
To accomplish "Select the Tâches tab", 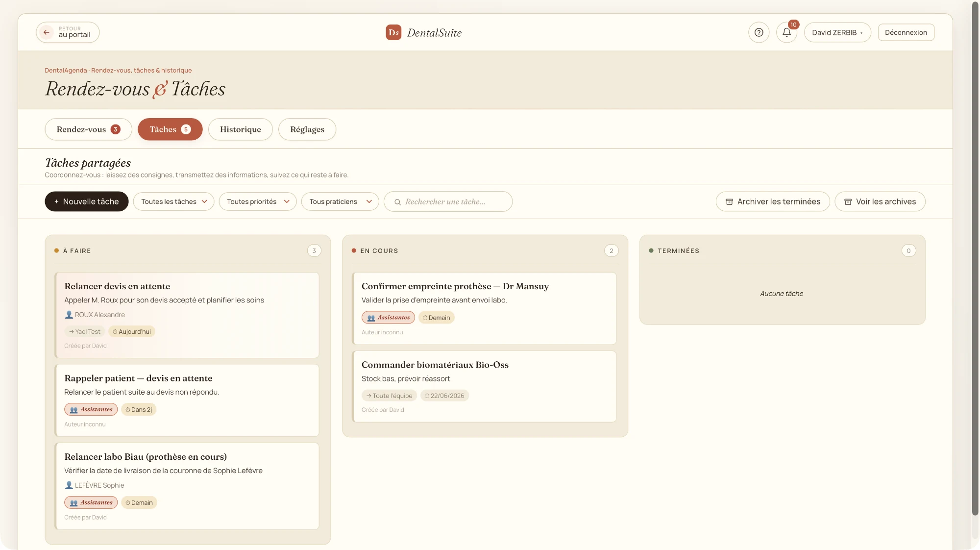I will pyautogui.click(x=170, y=129).
